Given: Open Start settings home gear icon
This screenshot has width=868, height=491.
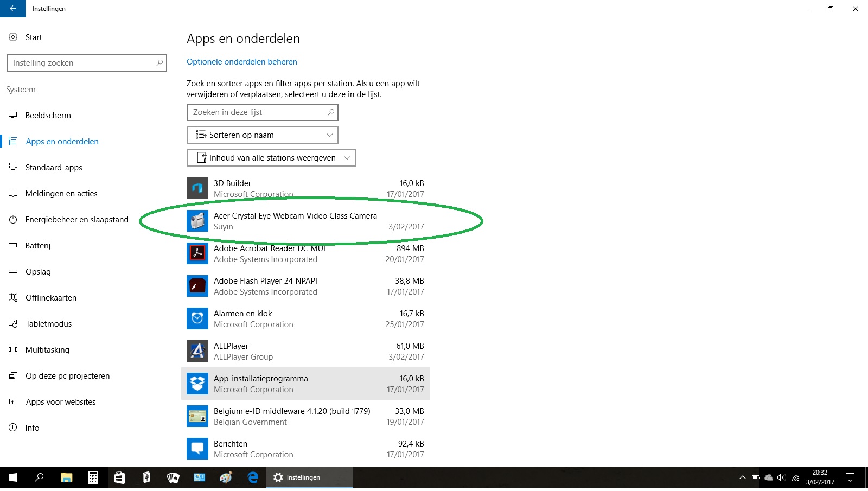Looking at the screenshot, I should pos(13,37).
